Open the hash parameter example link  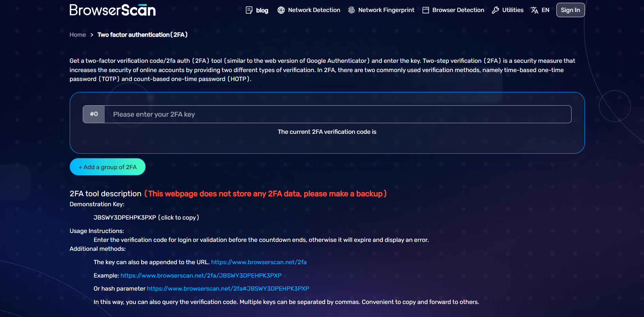228,289
